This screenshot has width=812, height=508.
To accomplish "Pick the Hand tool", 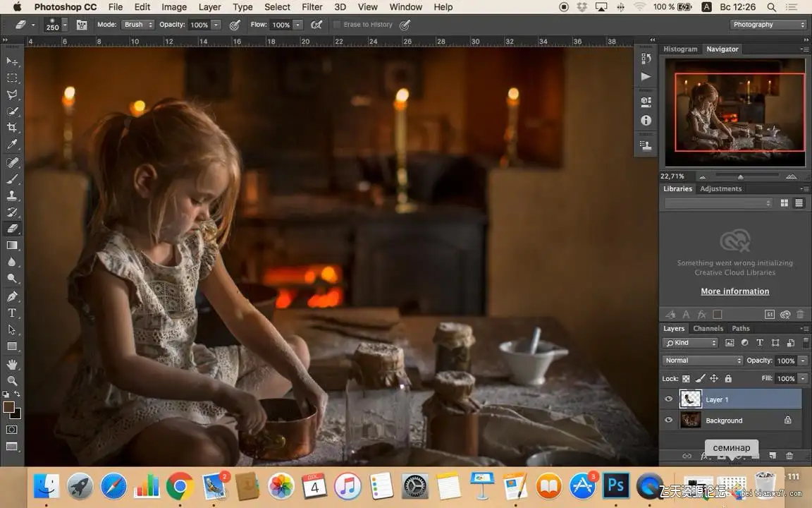I will (12, 364).
